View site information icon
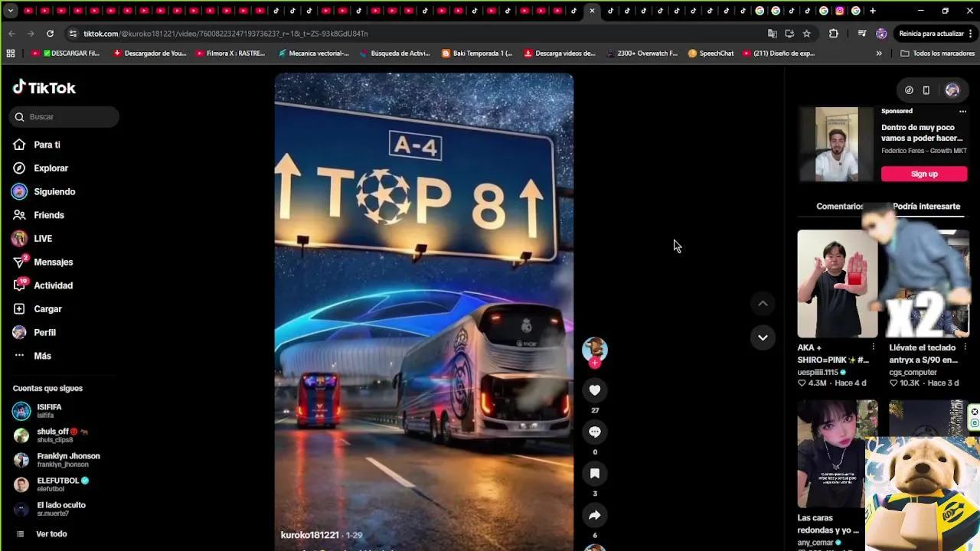This screenshot has height=551, width=980. click(x=72, y=34)
